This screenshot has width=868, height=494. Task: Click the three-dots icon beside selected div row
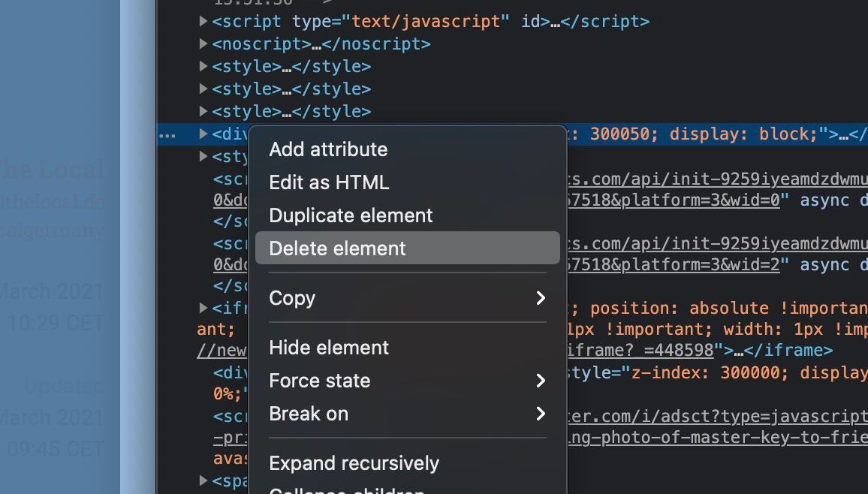coord(167,136)
